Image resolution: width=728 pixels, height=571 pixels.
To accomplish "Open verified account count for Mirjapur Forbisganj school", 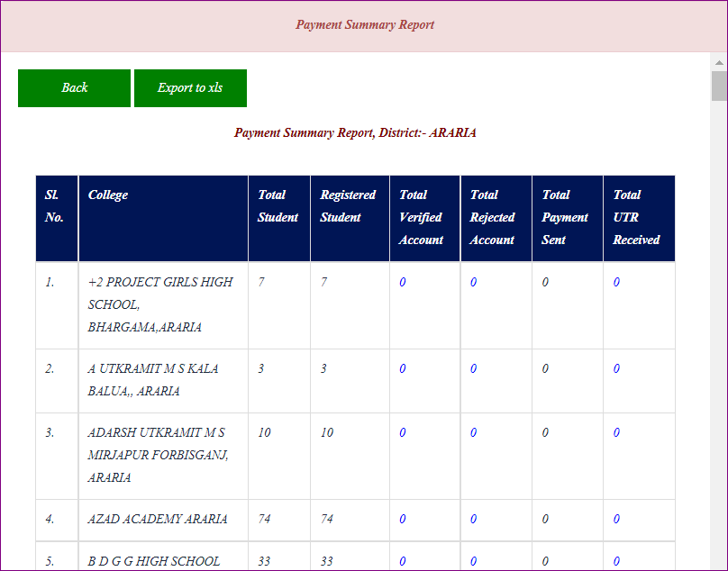I will point(403,433).
